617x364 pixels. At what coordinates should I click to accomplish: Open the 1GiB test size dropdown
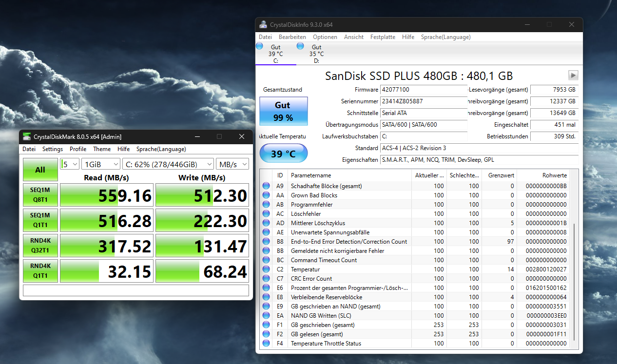point(101,164)
